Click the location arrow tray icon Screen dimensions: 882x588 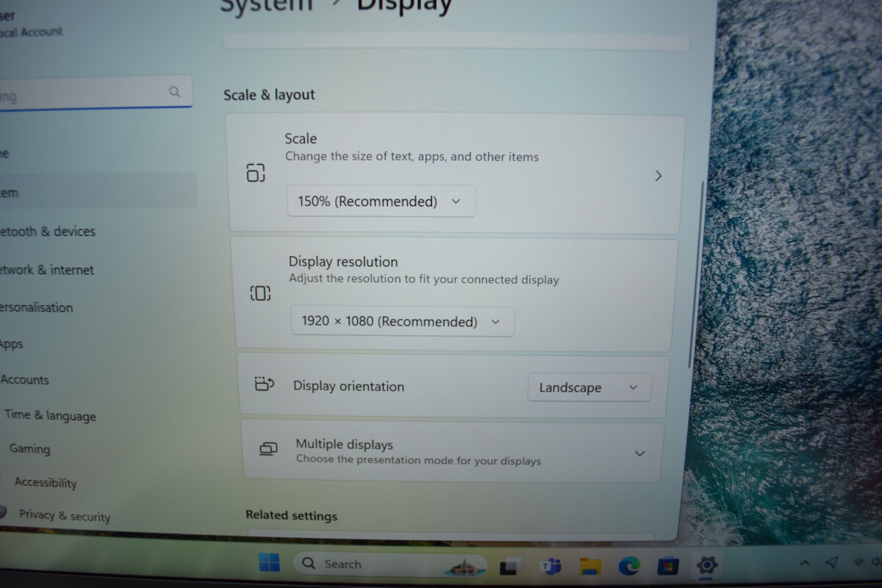click(x=831, y=562)
